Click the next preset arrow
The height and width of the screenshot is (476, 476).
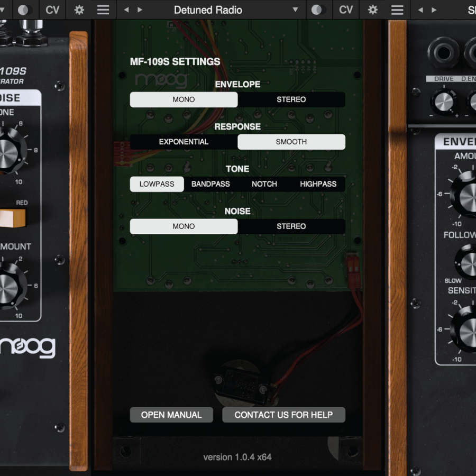pos(139,10)
